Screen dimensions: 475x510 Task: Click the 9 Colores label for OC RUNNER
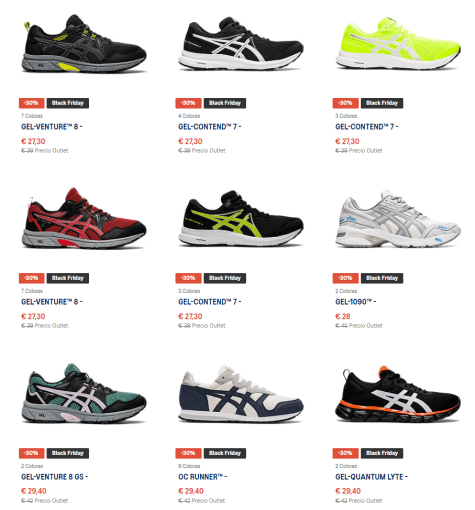189,466
